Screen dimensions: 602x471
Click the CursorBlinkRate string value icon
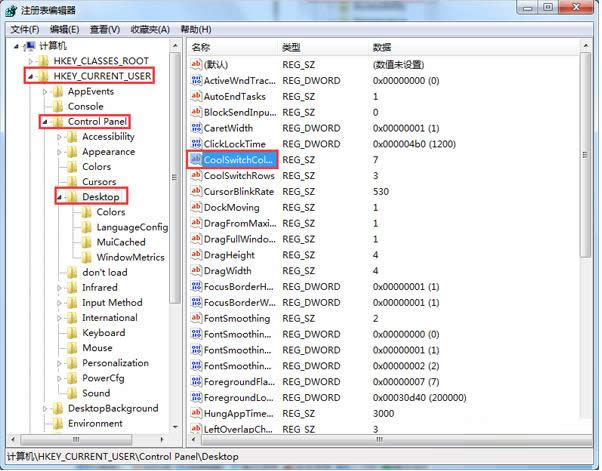coord(196,191)
